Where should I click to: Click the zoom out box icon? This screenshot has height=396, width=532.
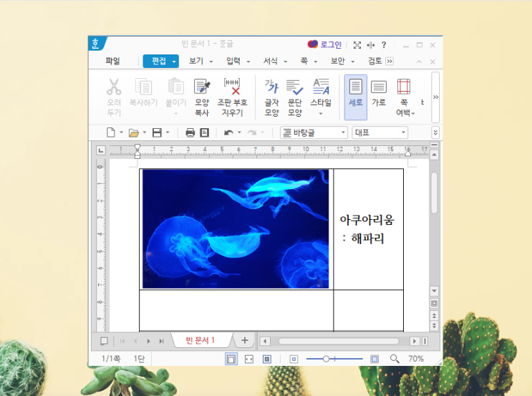(x=294, y=359)
